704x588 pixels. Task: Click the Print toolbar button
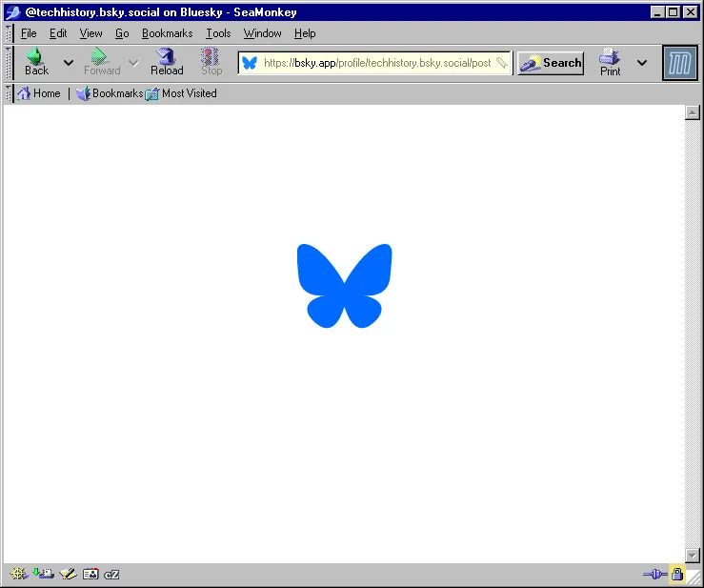(610, 63)
